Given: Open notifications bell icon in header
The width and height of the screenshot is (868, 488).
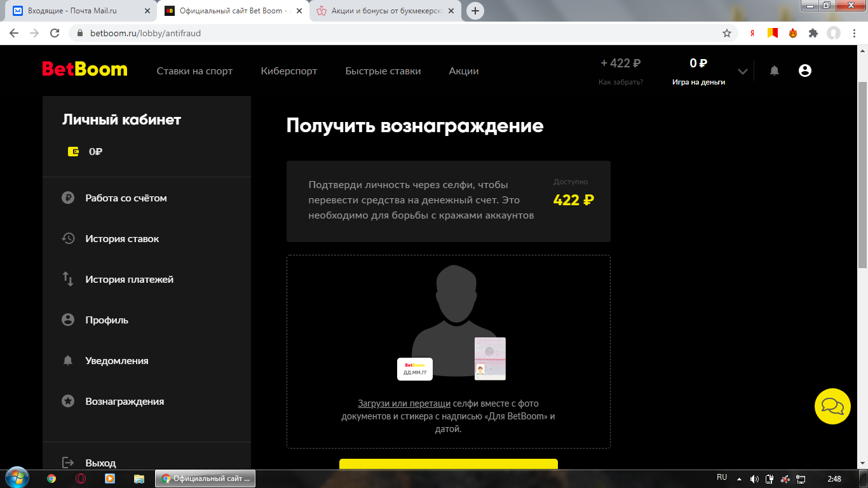Looking at the screenshot, I should click(x=774, y=71).
